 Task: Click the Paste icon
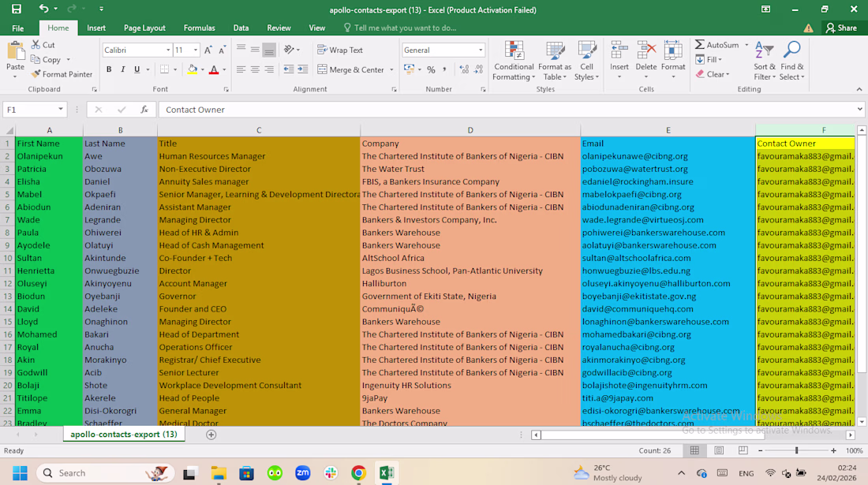coord(15,51)
